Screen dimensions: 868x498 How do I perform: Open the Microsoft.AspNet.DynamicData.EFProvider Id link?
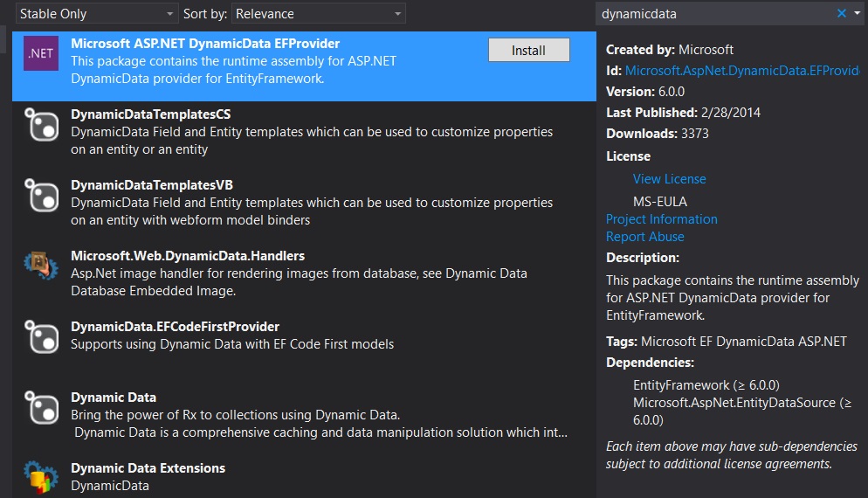click(x=742, y=71)
